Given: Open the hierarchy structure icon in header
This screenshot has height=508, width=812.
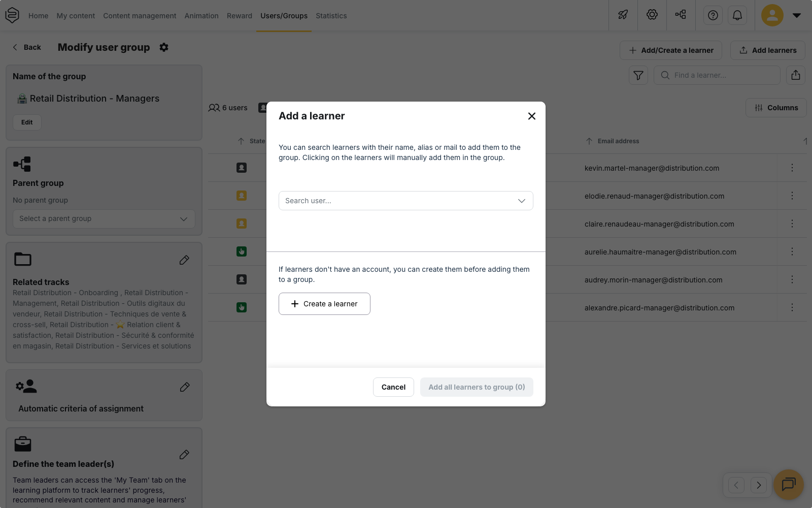Looking at the screenshot, I should click(x=681, y=15).
